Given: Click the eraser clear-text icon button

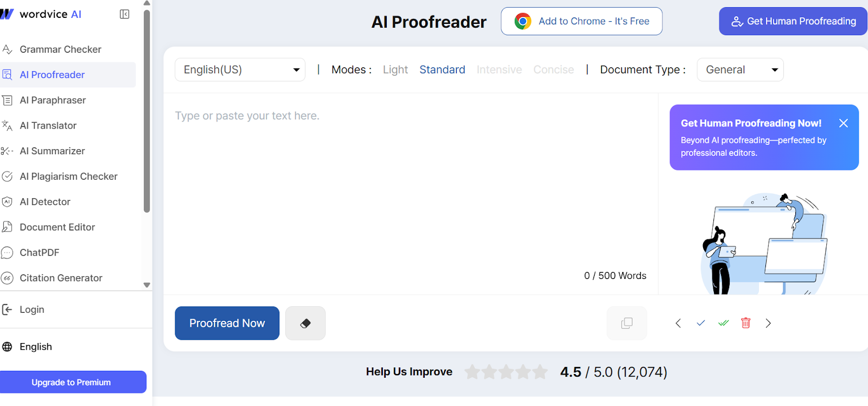Looking at the screenshot, I should click(x=305, y=323).
